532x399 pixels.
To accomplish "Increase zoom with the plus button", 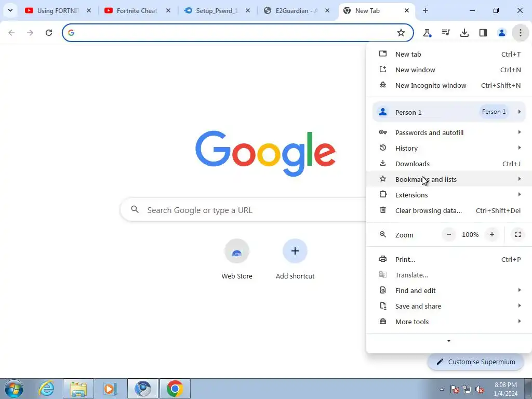I will click(491, 234).
